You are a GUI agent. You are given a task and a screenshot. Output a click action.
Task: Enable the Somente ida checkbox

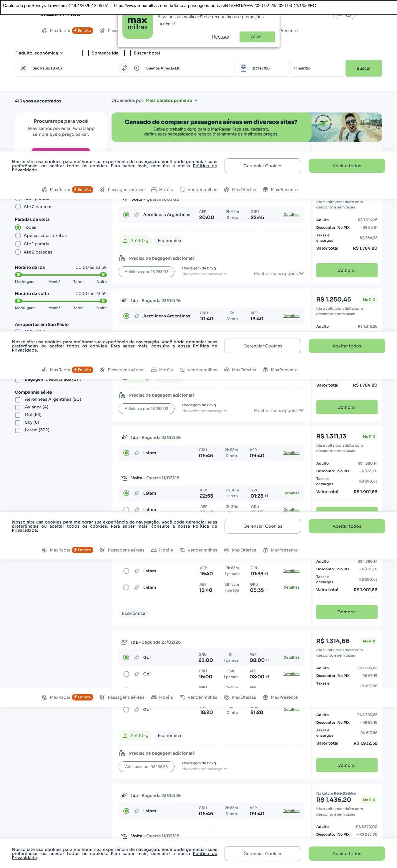[86, 53]
